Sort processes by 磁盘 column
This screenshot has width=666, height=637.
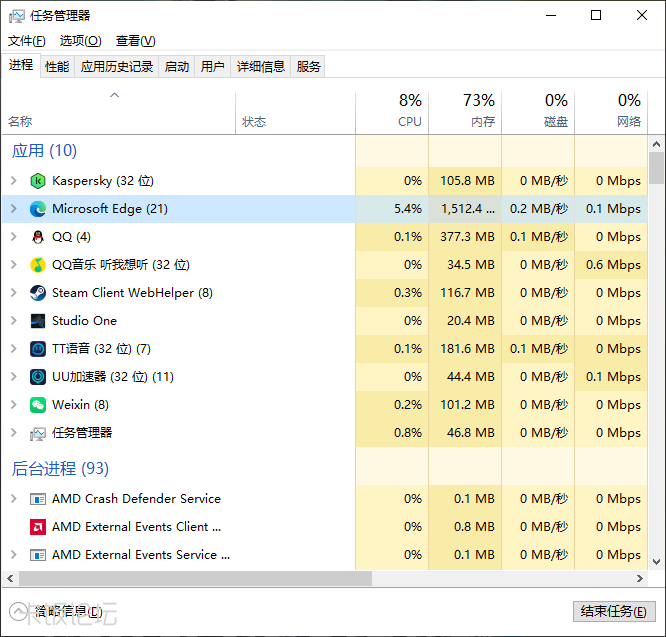tap(538, 113)
